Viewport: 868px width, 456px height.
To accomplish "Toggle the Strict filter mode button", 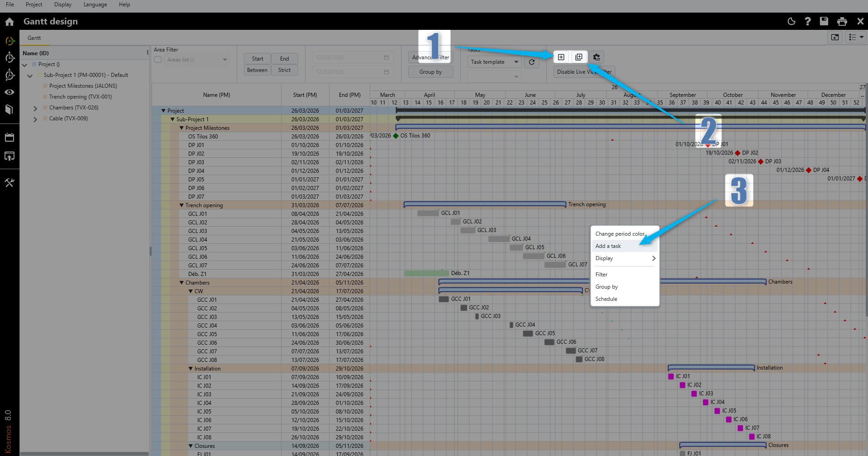I will click(x=284, y=70).
